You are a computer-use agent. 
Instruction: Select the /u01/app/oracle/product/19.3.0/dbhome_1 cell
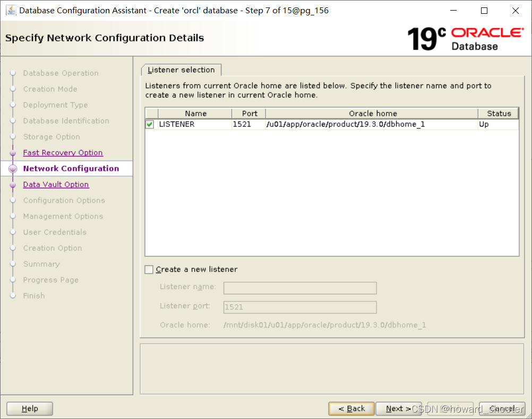pos(372,125)
